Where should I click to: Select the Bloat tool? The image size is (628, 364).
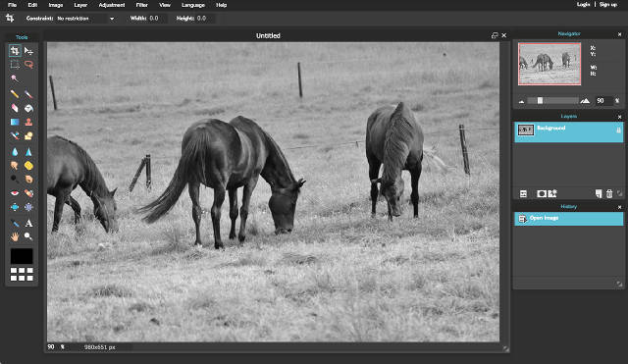15,207
